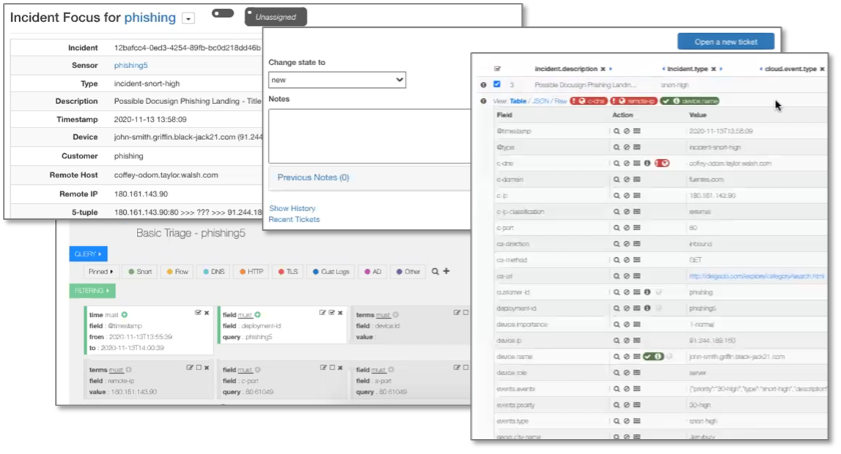The height and width of the screenshot is (454, 841).
Task: Toggle the select-all checkbox in table header
Action: point(497,69)
